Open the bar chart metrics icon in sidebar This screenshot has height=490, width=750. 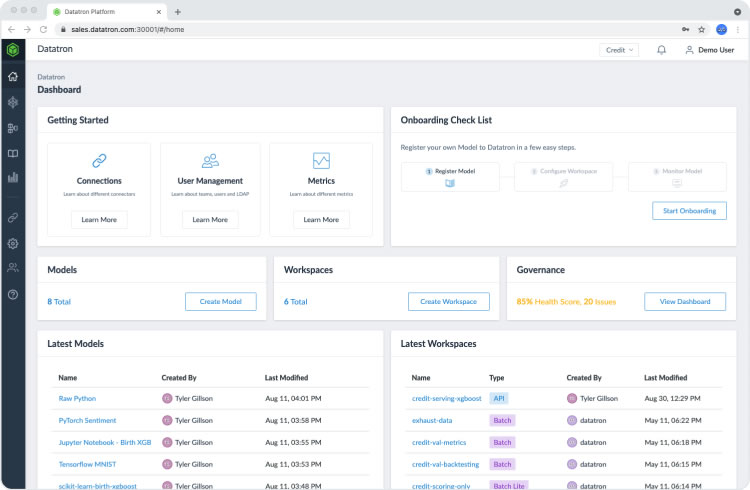[x=13, y=178]
